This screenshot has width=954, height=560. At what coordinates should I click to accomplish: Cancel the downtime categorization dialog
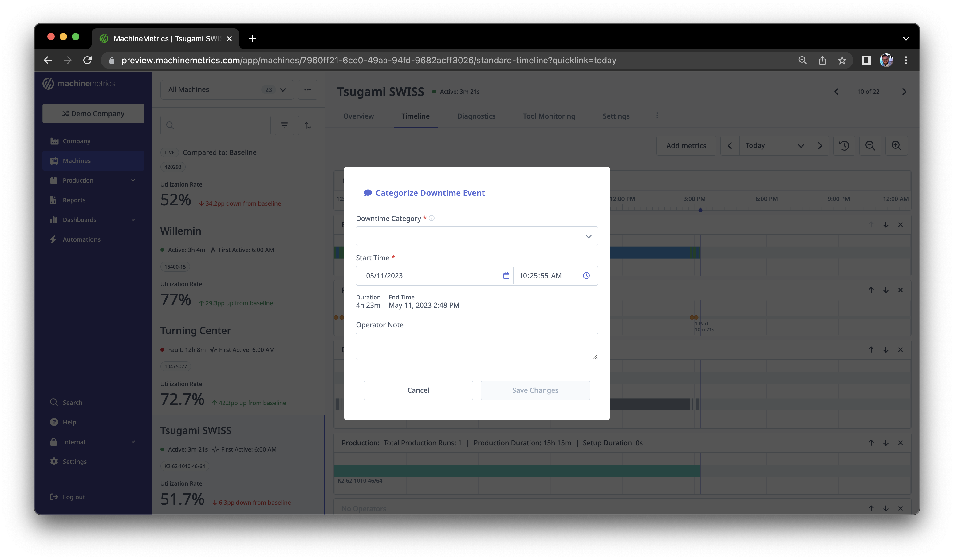coord(418,390)
